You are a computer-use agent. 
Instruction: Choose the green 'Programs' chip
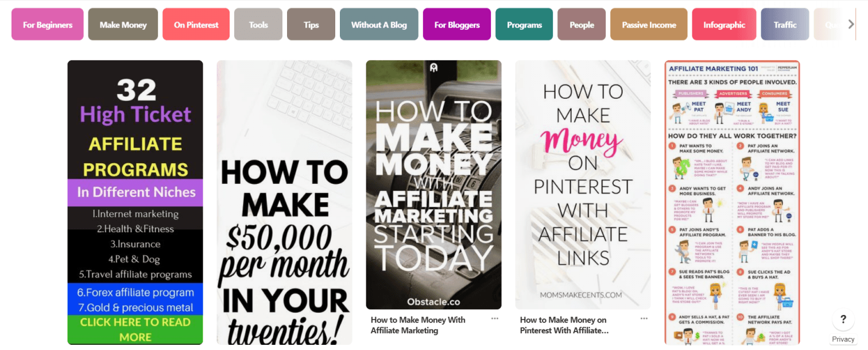pyautogui.click(x=524, y=24)
